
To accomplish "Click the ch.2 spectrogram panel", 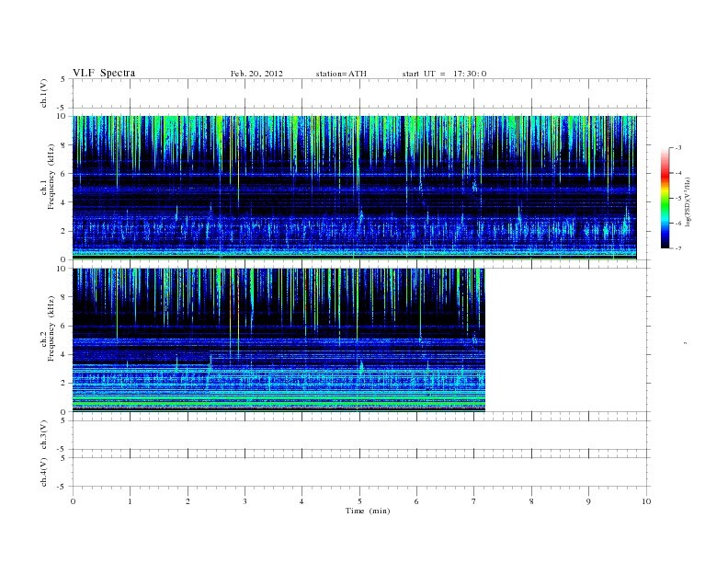I will point(279,340).
